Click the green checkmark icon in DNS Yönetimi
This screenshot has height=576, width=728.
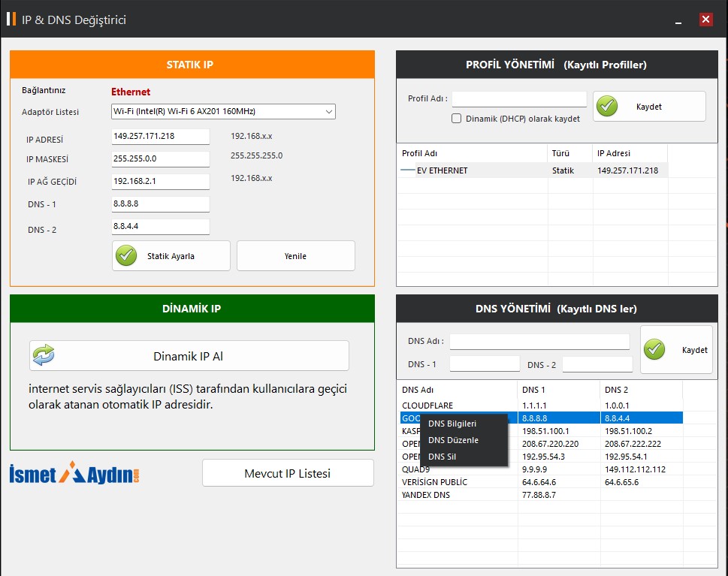[x=654, y=349]
